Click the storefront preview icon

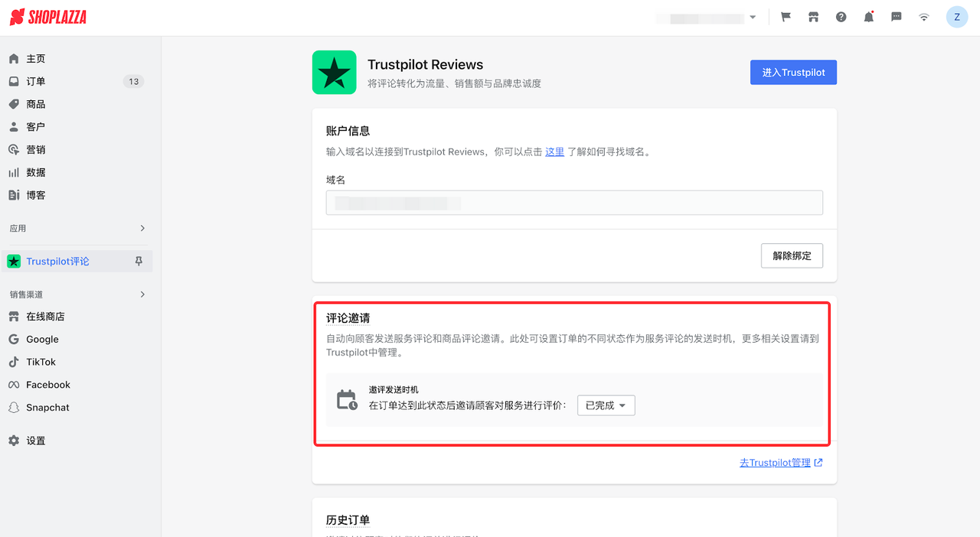pyautogui.click(x=813, y=16)
